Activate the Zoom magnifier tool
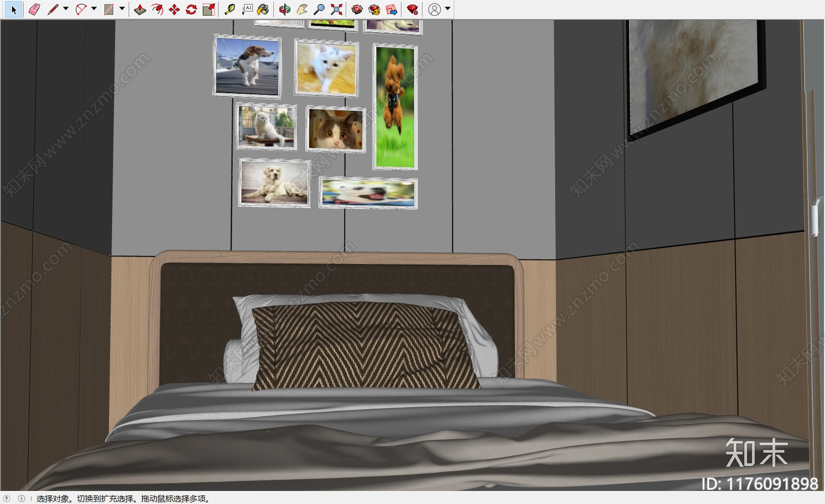This screenshot has width=825, height=504. [x=319, y=9]
